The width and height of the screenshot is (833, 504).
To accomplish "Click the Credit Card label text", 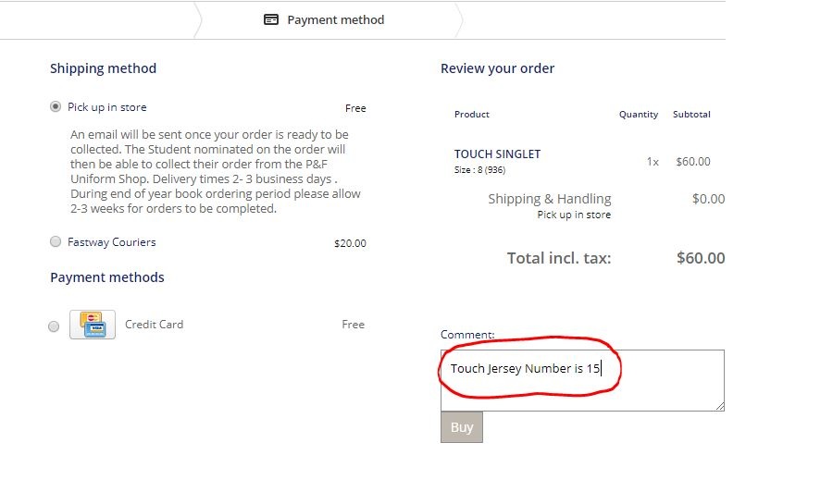I will 154,325.
